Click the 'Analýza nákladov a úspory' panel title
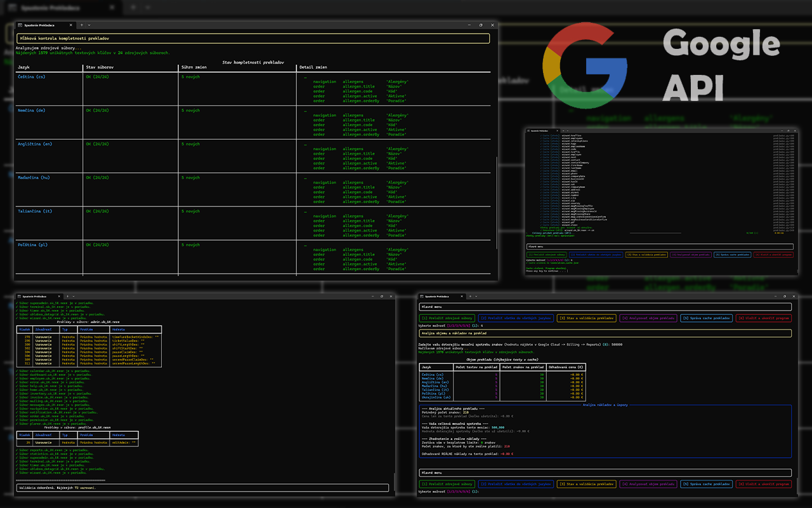The image size is (812, 508). pos(605,404)
